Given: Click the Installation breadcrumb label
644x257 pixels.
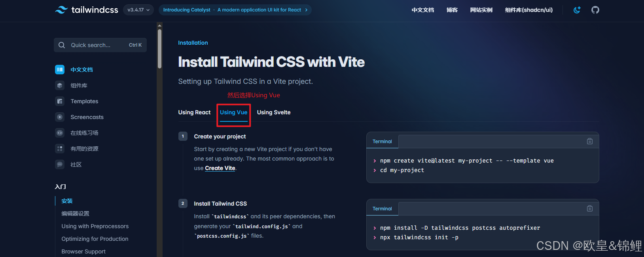Looking at the screenshot, I should [x=193, y=43].
